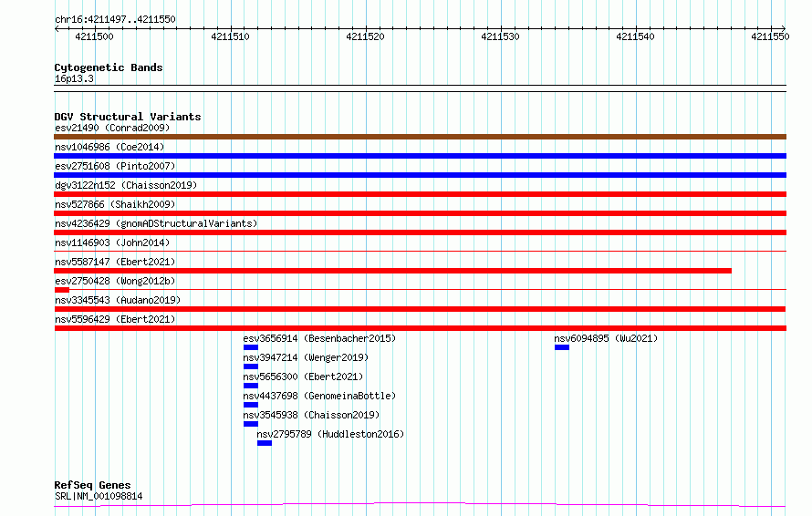Click the small blue bar under nsv4437698
This screenshot has height=516, width=812.
click(x=251, y=405)
